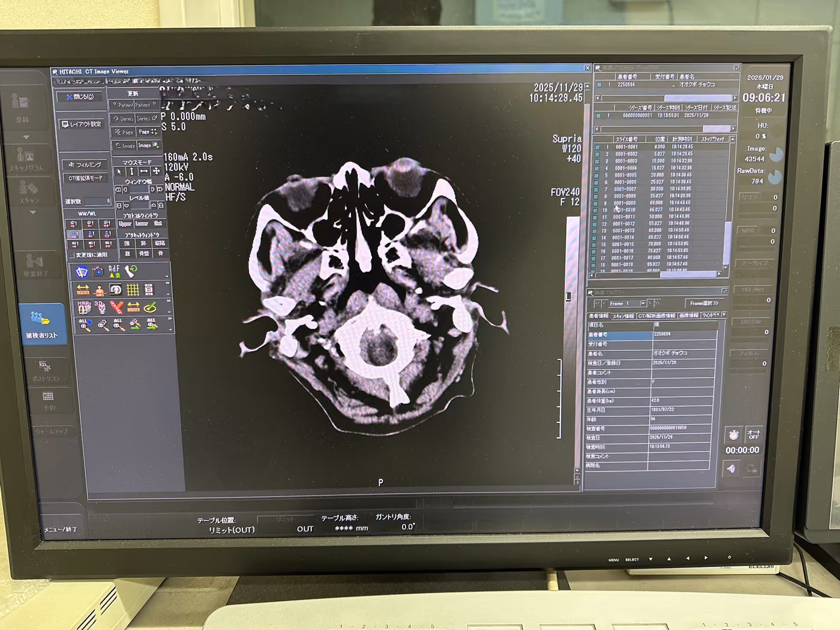
Task: Click the series list horizontal scrollbar thumb
Action: pos(716,128)
